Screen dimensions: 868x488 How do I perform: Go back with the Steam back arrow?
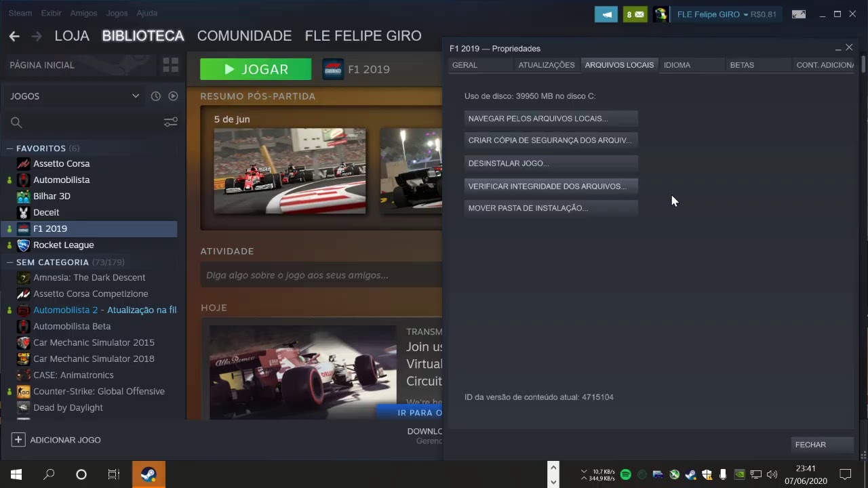coord(14,36)
